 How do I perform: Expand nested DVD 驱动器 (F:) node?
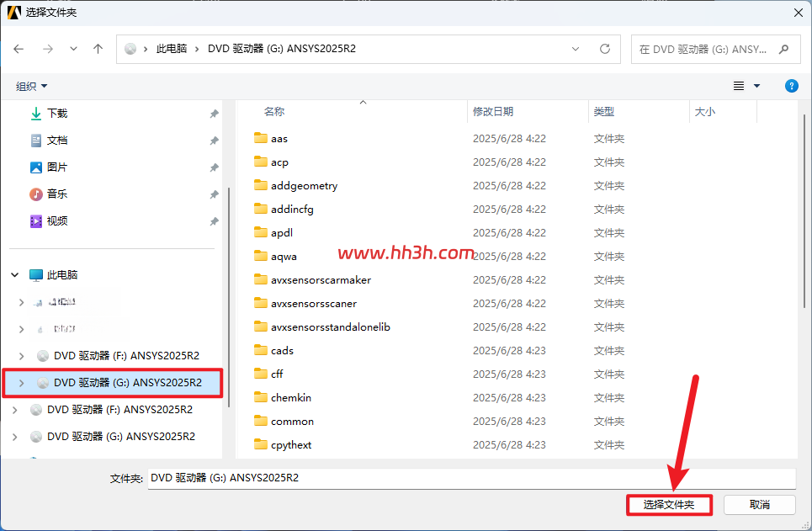(x=21, y=356)
